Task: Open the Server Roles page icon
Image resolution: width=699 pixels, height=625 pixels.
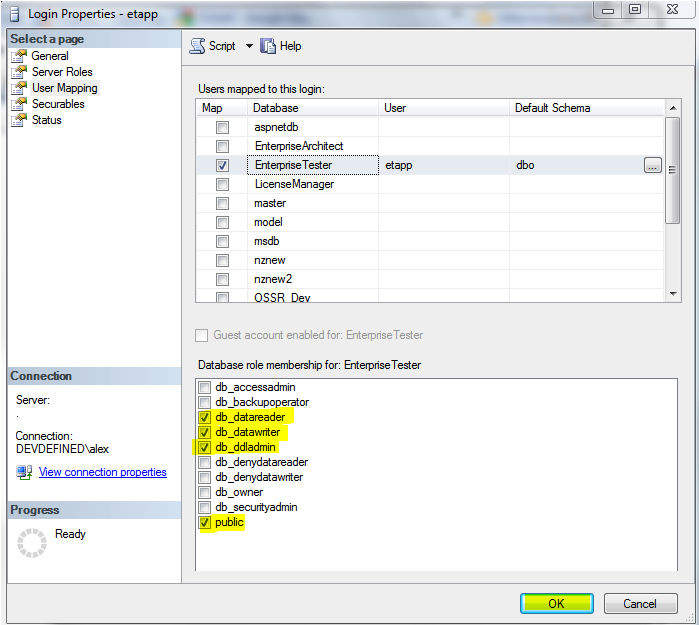Action: (19, 72)
